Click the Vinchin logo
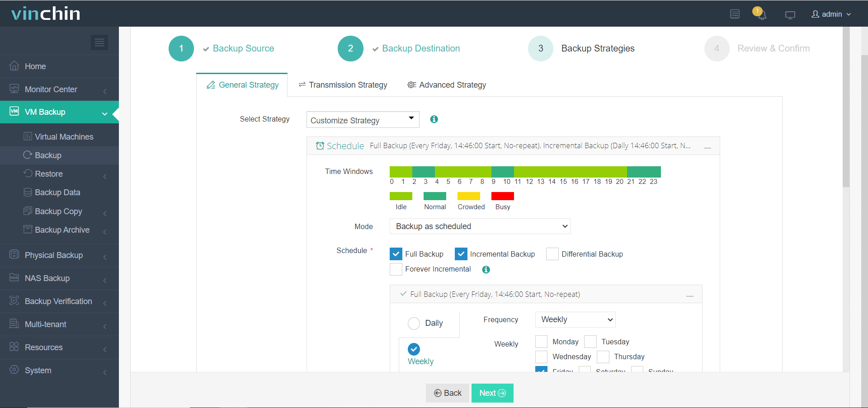The image size is (868, 408). click(x=46, y=14)
